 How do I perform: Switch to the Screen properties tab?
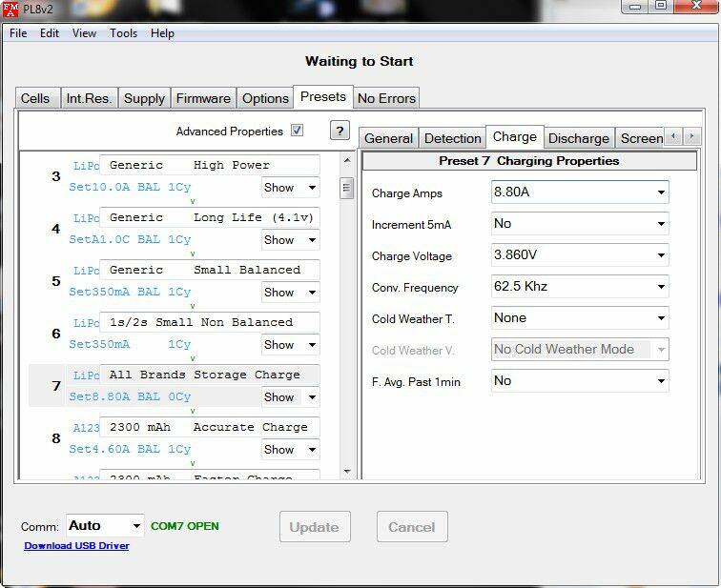[x=641, y=138]
